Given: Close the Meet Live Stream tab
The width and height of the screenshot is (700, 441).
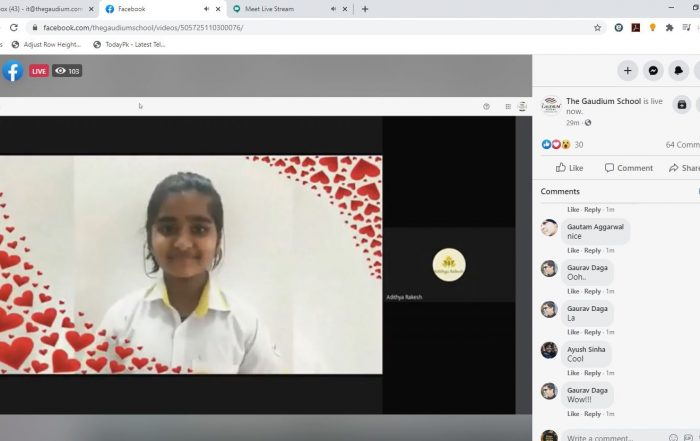Looking at the screenshot, I should coord(345,9).
